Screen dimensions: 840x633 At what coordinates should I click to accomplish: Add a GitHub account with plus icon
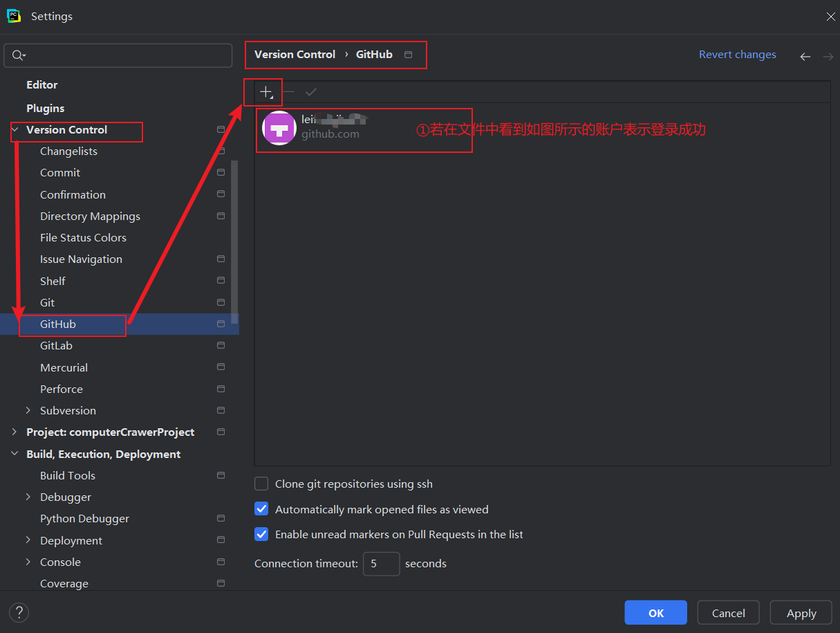(x=265, y=91)
